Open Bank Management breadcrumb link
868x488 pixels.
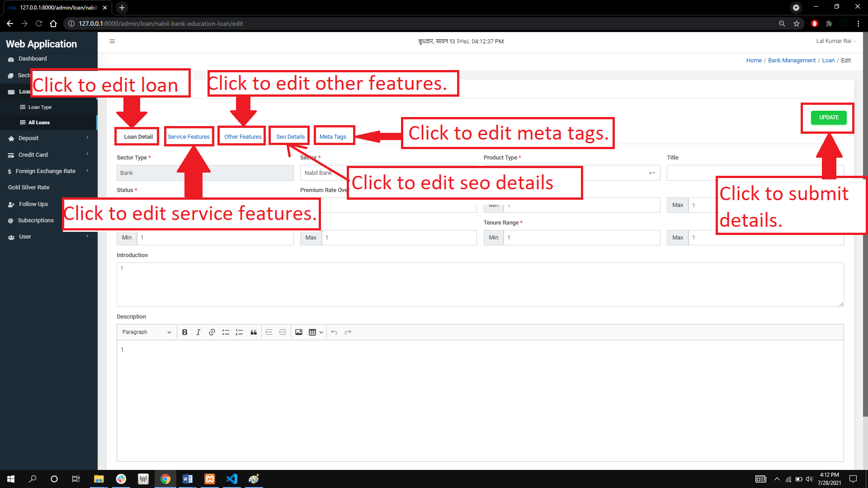click(x=792, y=61)
